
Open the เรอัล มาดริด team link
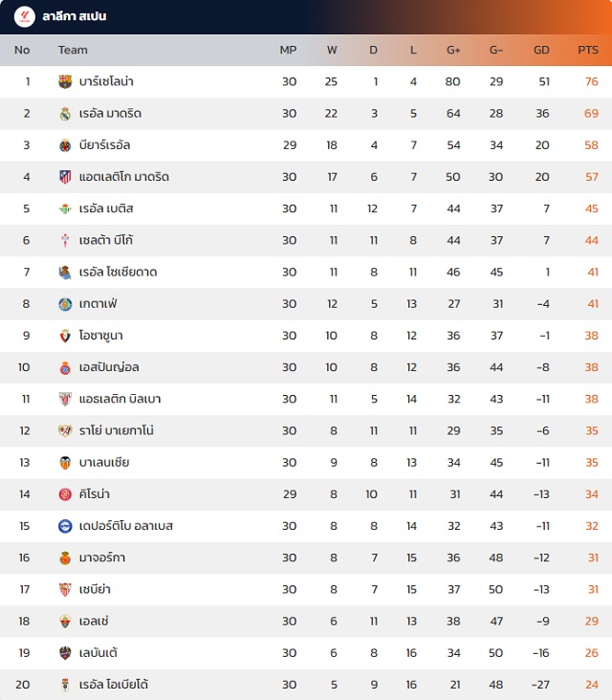110,114
